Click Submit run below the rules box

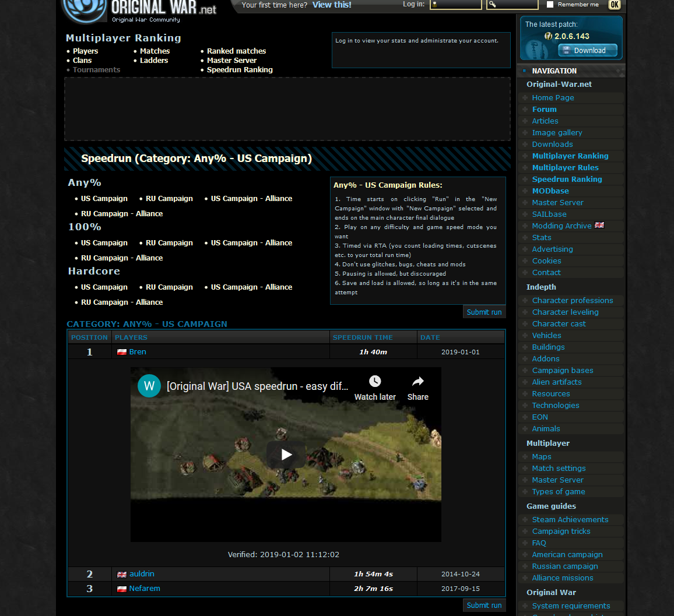tap(484, 312)
